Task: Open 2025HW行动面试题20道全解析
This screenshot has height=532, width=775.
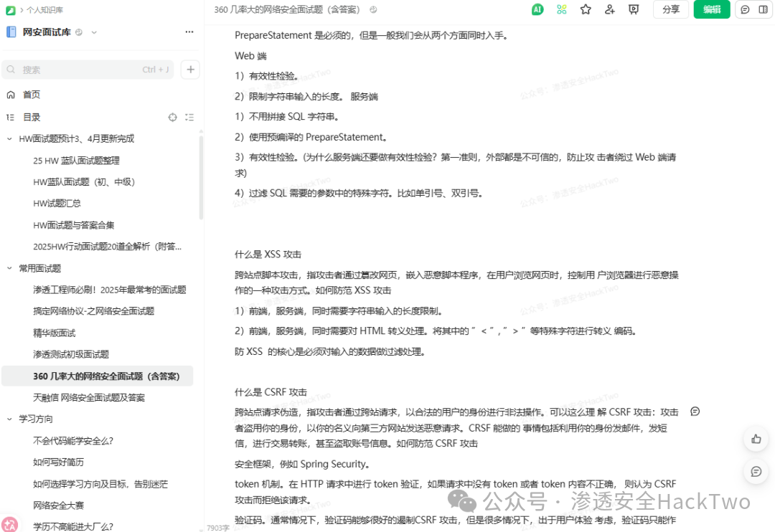Action: tap(107, 247)
